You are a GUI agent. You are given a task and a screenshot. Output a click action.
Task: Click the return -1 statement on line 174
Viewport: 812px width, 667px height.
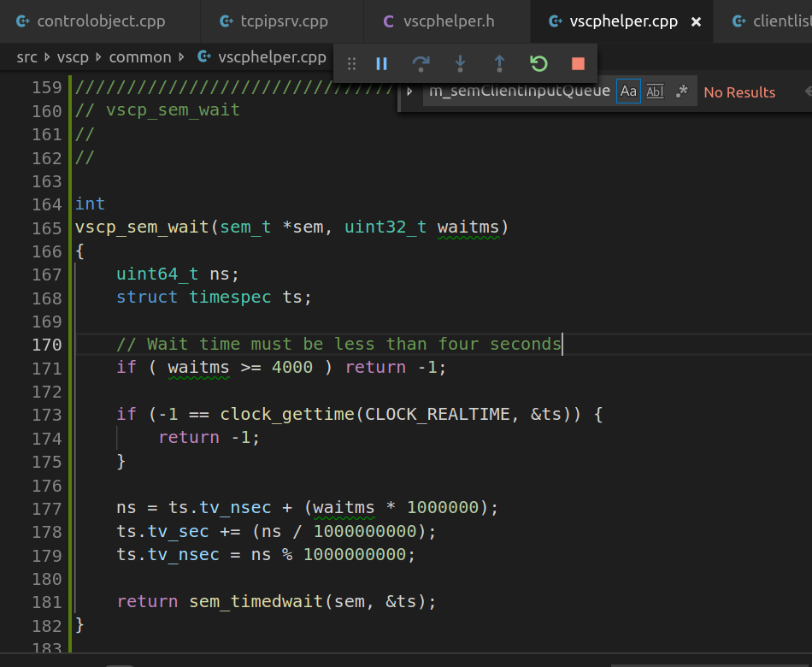click(x=209, y=438)
